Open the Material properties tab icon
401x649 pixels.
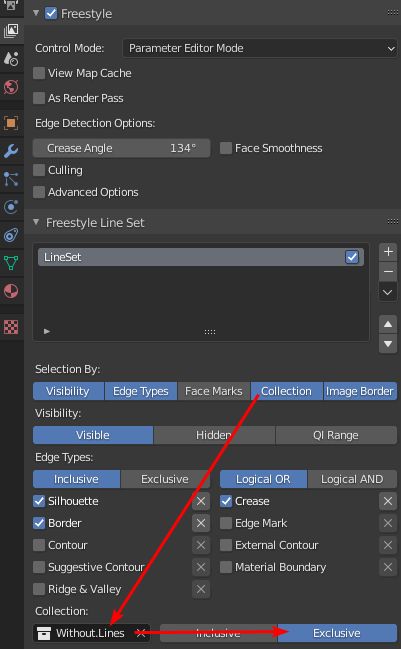tap(11, 291)
